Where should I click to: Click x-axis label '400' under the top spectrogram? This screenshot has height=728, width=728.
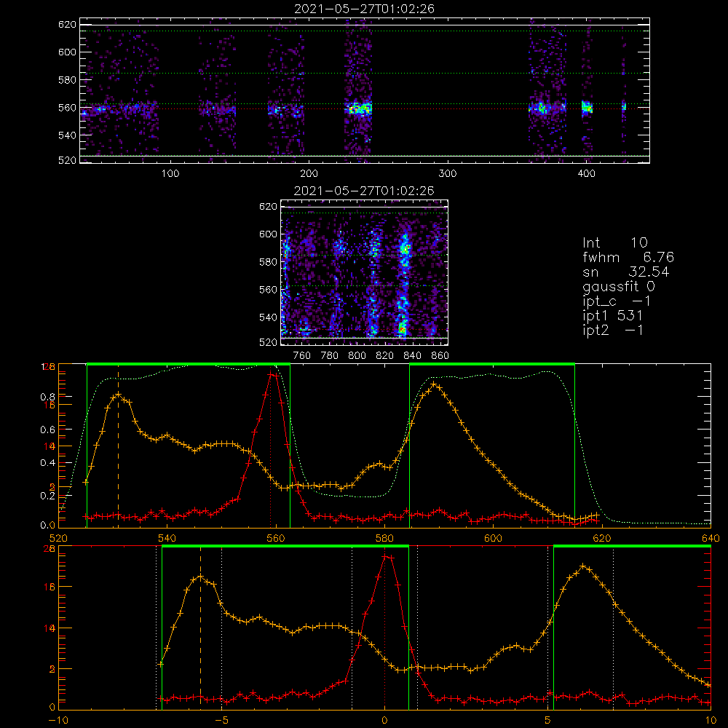click(586, 174)
